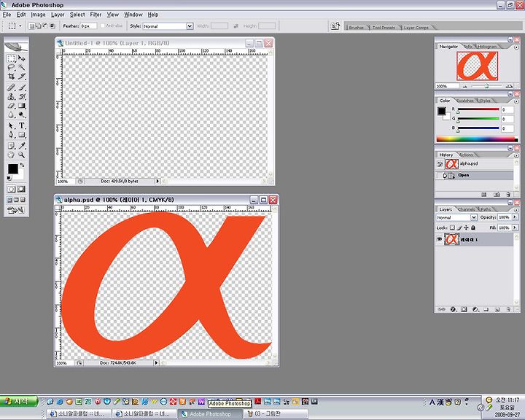
Task: Select the Pen tool
Action: (x=12, y=135)
